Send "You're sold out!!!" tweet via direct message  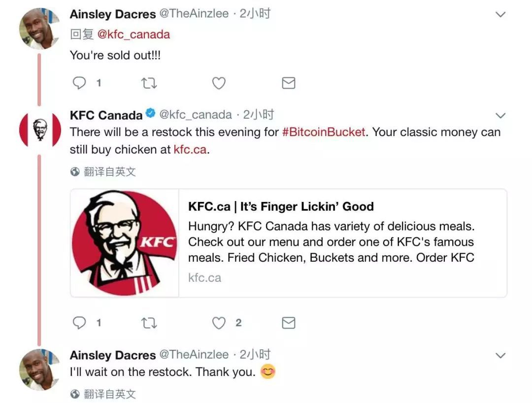click(288, 83)
